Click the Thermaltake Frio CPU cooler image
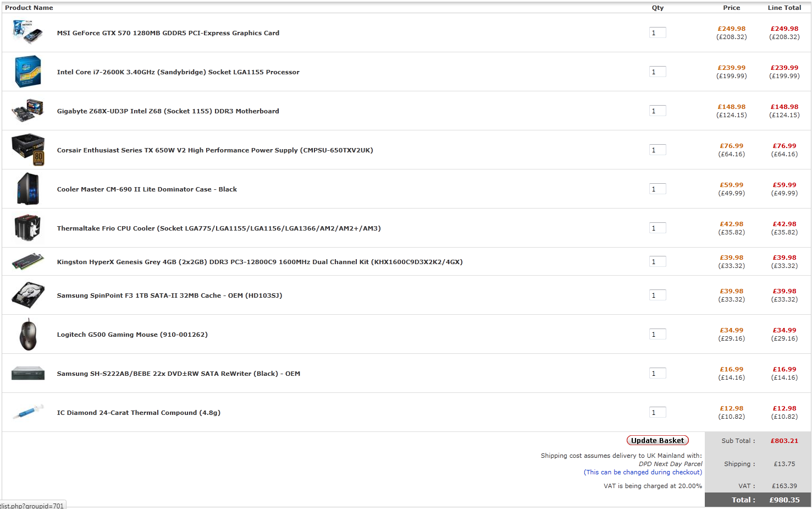 coord(27,228)
